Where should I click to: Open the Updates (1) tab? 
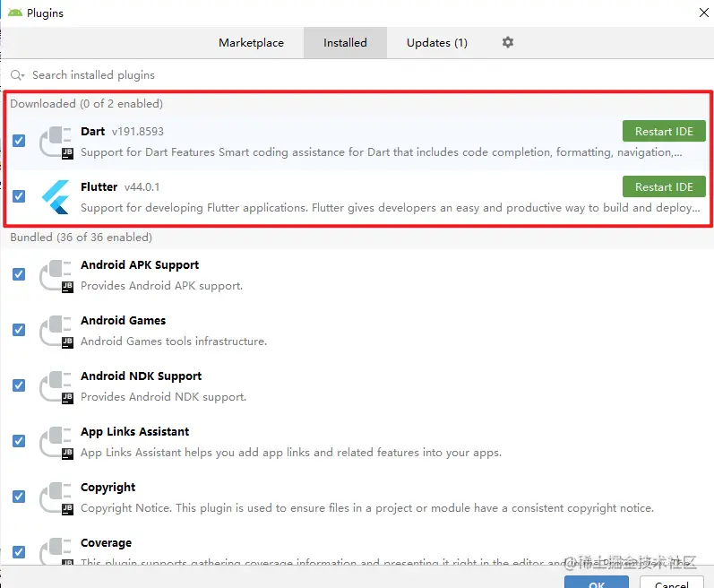point(436,43)
